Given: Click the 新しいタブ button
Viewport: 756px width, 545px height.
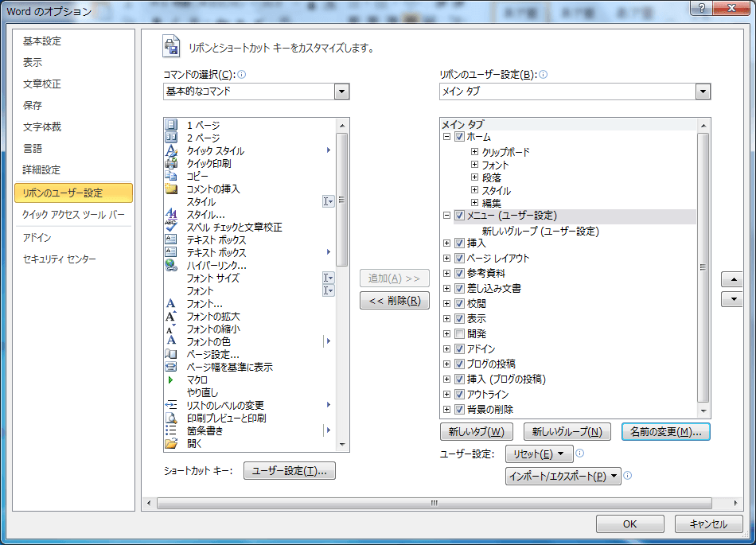Looking at the screenshot, I should pos(477,432).
